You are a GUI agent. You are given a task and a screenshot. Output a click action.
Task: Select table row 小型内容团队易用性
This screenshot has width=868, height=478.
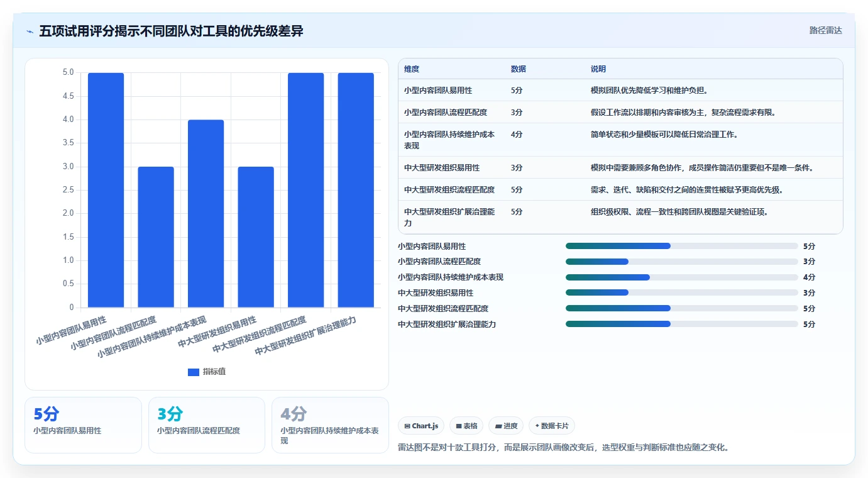point(620,90)
